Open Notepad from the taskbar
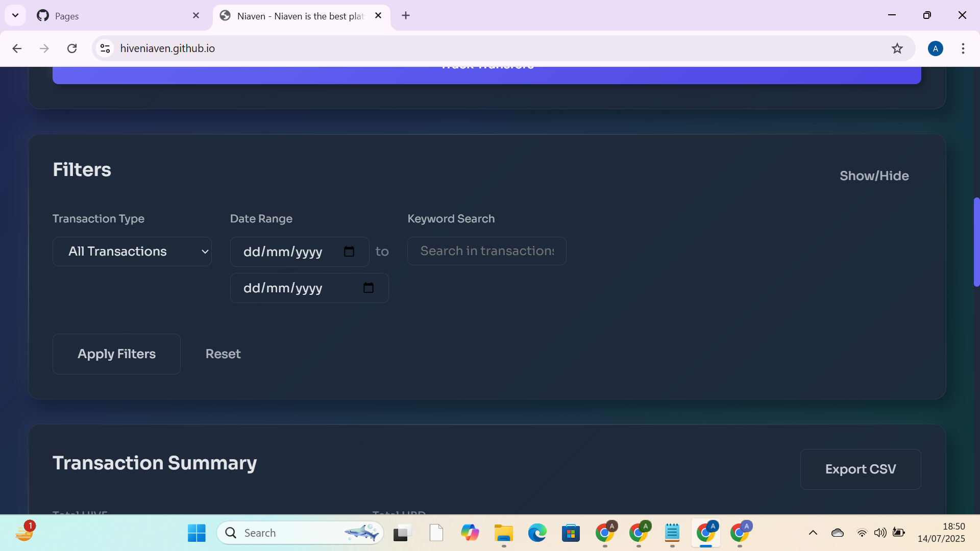 672,533
